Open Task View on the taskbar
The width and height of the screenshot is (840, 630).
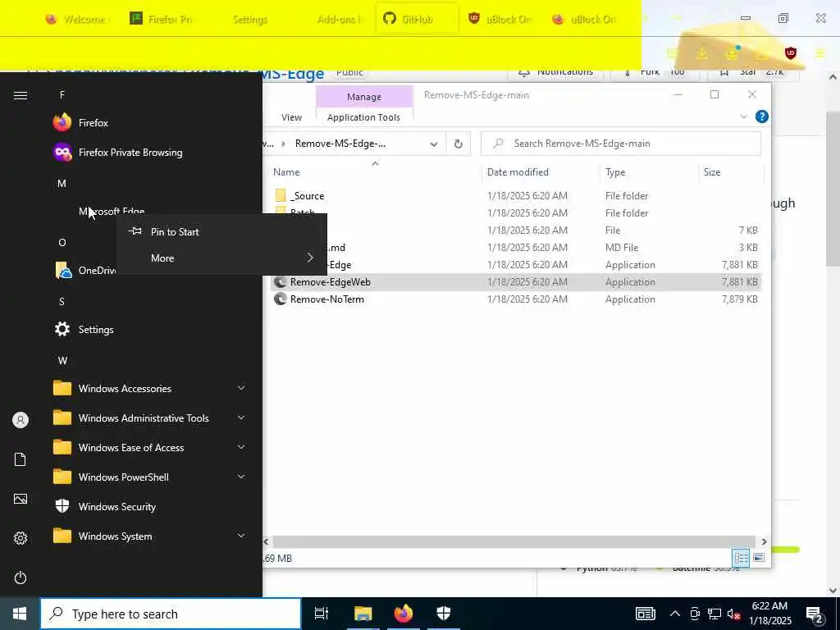click(322, 614)
